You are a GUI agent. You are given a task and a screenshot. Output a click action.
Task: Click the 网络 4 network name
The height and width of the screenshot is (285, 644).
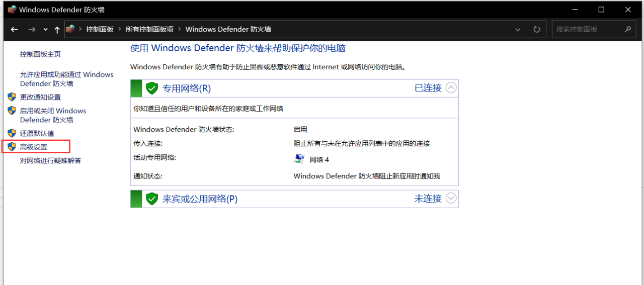[x=319, y=160]
